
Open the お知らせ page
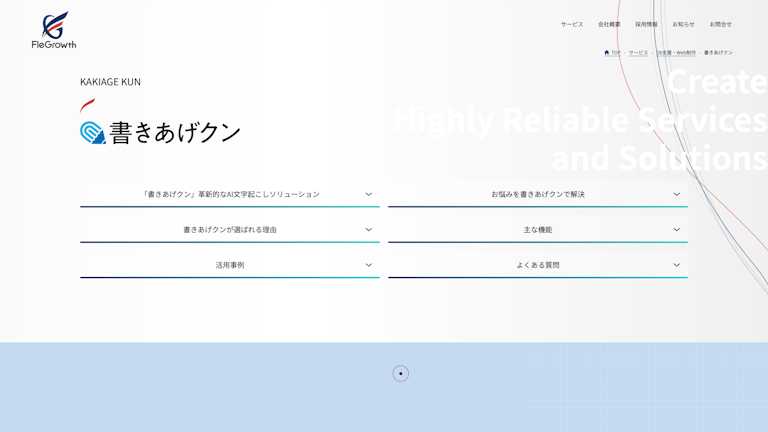point(683,24)
